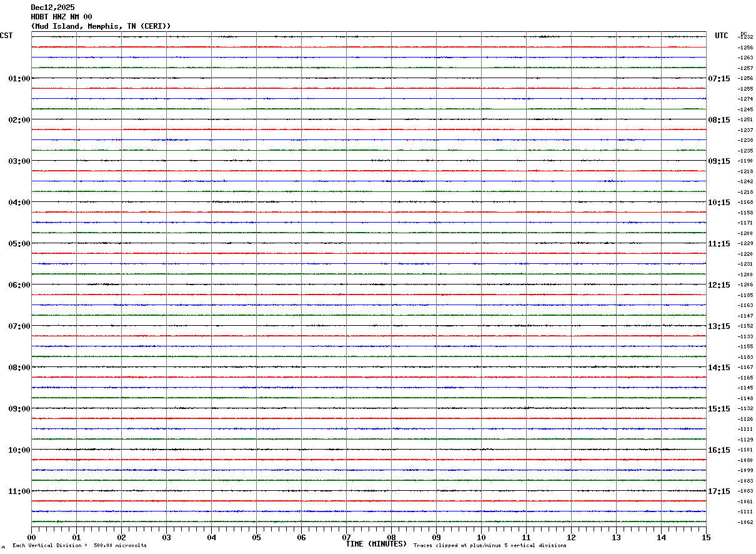Click the DC offset value -1263
This screenshot has width=756, height=554.
pos(745,58)
